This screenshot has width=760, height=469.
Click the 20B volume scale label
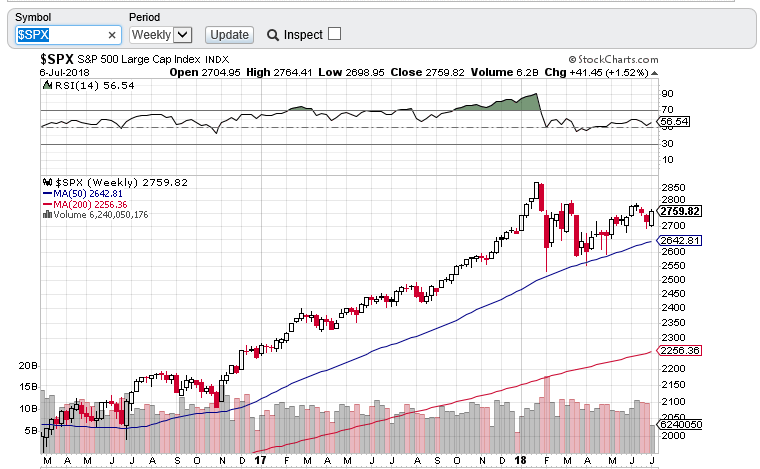point(28,366)
